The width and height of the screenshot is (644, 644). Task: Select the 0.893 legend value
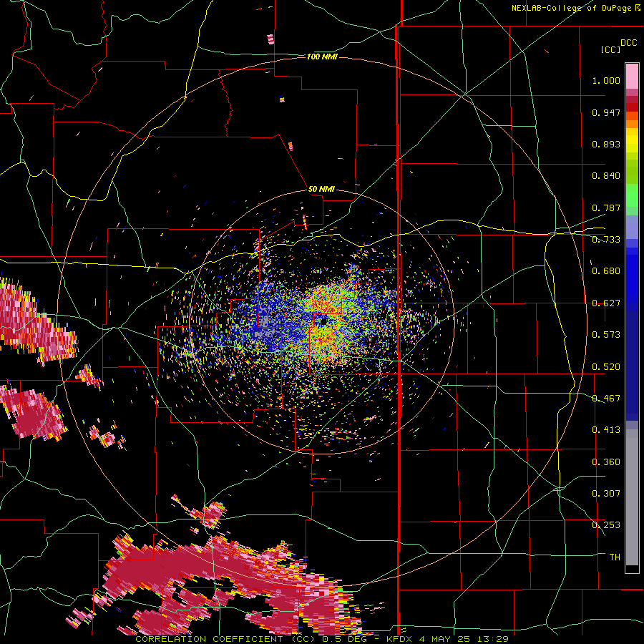606,144
